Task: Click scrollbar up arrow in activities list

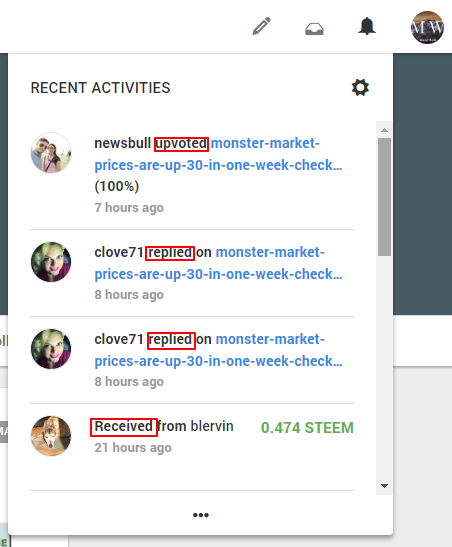Action: 384,130
